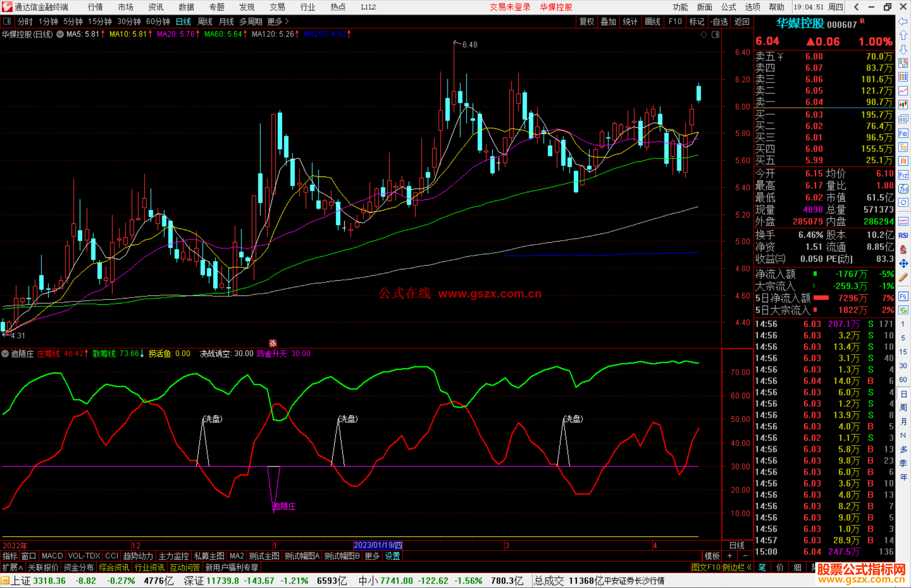Click the + zoom button beside 模板
This screenshot has height=588, width=911.
pyautogui.click(x=730, y=556)
